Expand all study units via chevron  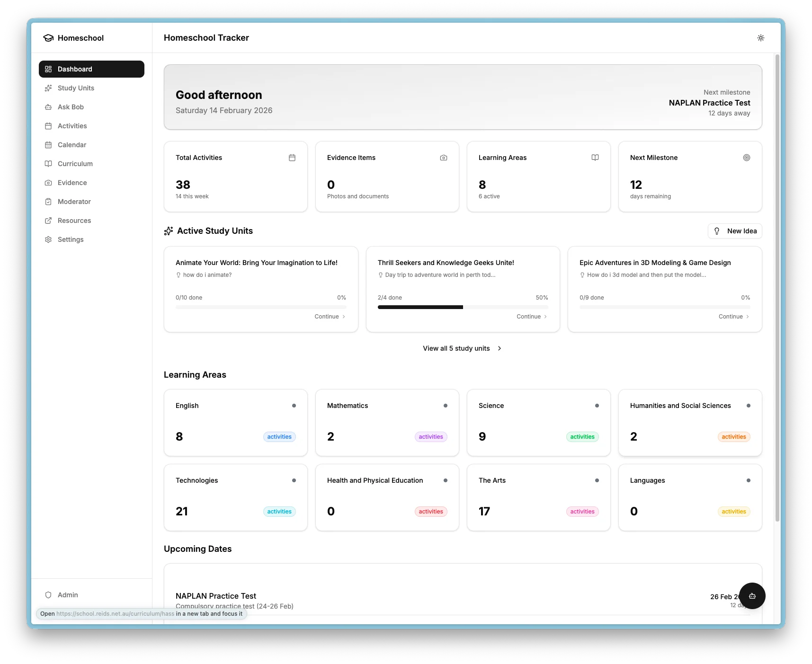[500, 348]
